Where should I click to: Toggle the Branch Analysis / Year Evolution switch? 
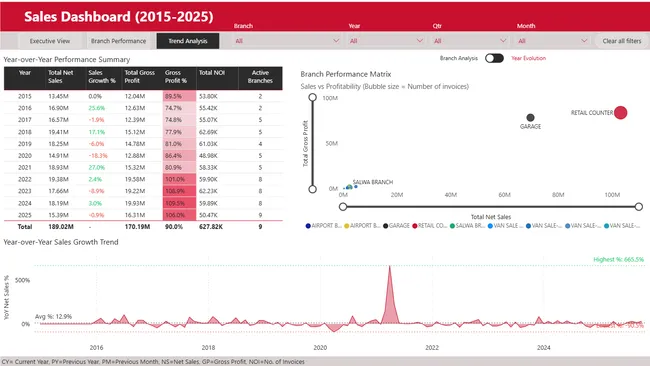point(494,58)
